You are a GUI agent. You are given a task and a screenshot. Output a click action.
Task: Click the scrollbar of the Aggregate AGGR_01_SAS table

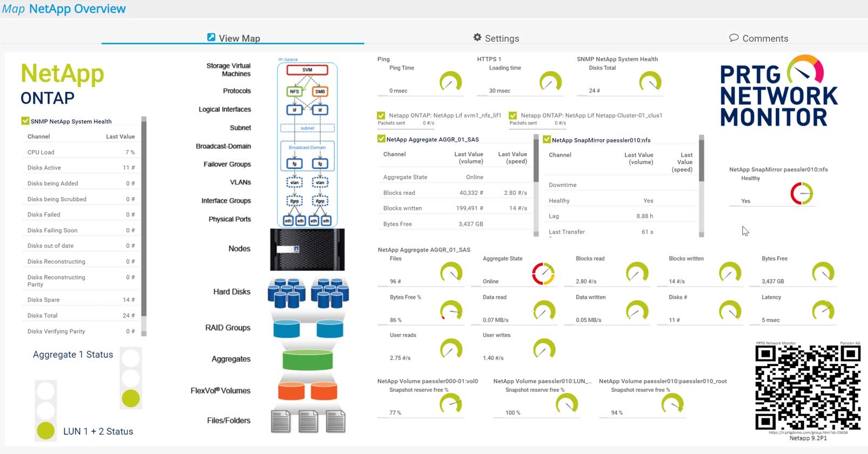(x=536, y=186)
